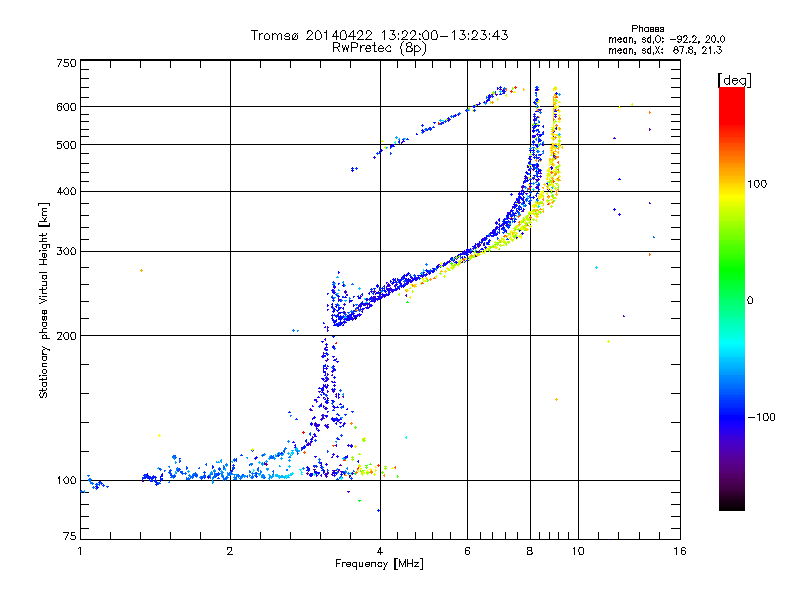Click the colorbar tick label '100'

pyautogui.click(x=757, y=184)
